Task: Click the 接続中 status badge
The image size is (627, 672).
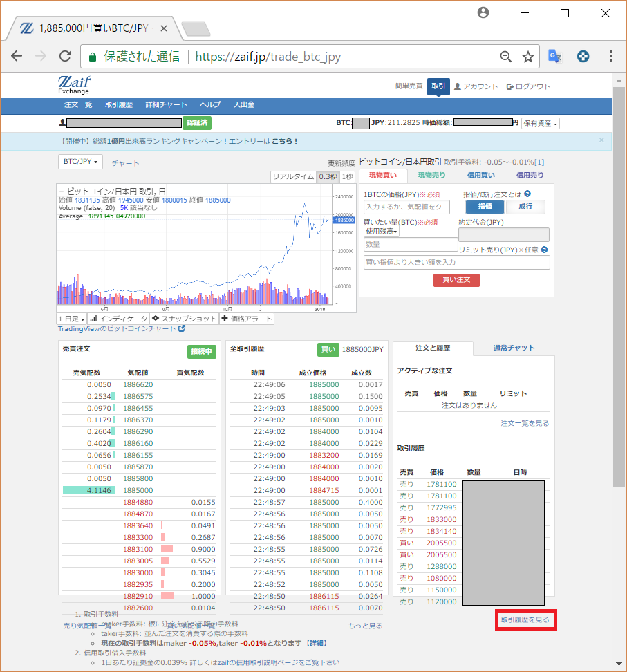Action: click(x=201, y=351)
